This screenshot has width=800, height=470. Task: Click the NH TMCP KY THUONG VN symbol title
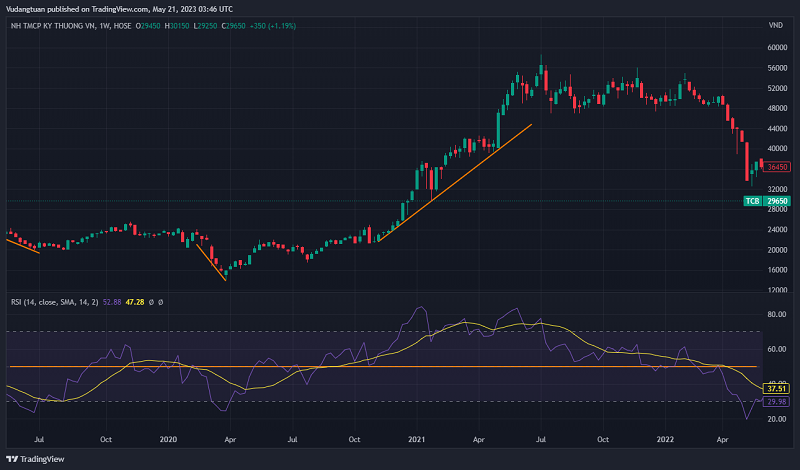tap(50, 25)
